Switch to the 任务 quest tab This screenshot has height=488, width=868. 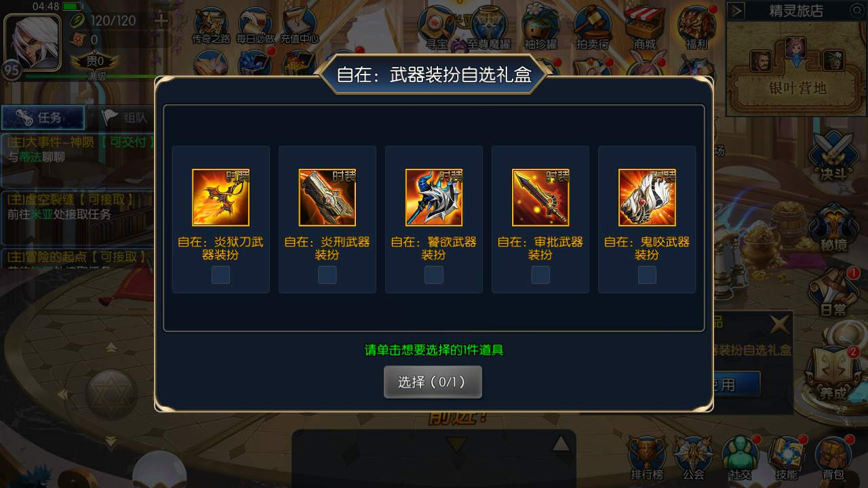coord(43,118)
